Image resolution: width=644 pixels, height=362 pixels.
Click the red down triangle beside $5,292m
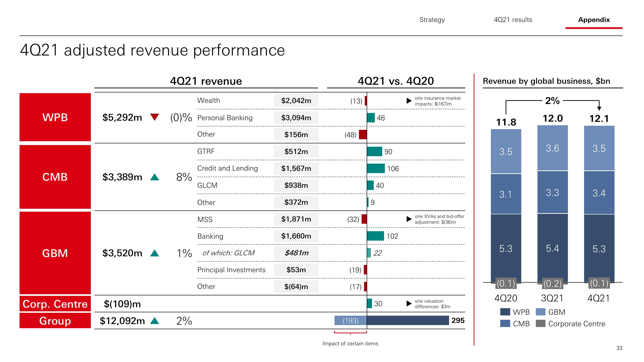(x=155, y=117)
